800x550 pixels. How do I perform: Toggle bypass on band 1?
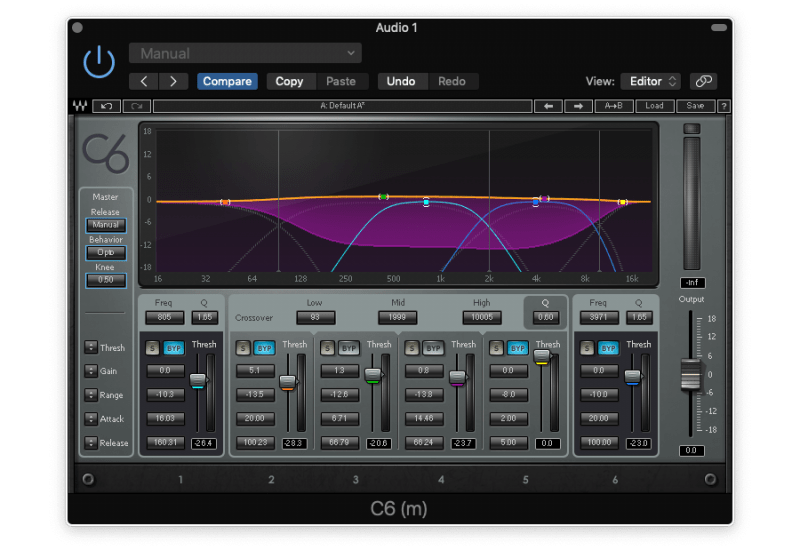click(174, 348)
